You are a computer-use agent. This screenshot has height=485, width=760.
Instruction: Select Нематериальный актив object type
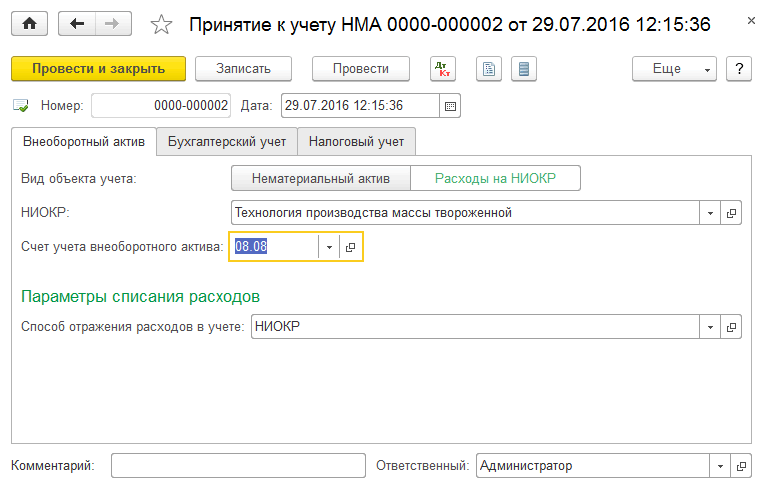tap(321, 178)
